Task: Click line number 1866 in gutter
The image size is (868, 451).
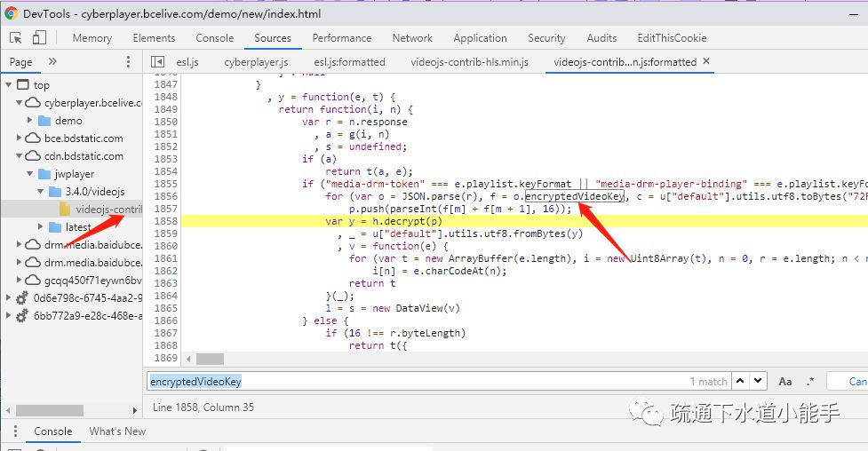Action: 165,320
